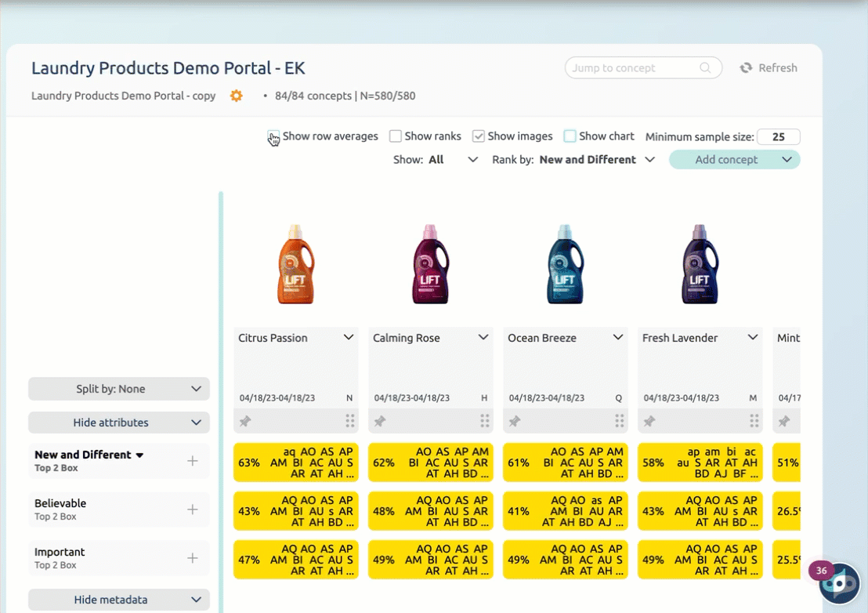Open the Split by: None dropdown
This screenshot has width=868, height=613.
click(119, 389)
